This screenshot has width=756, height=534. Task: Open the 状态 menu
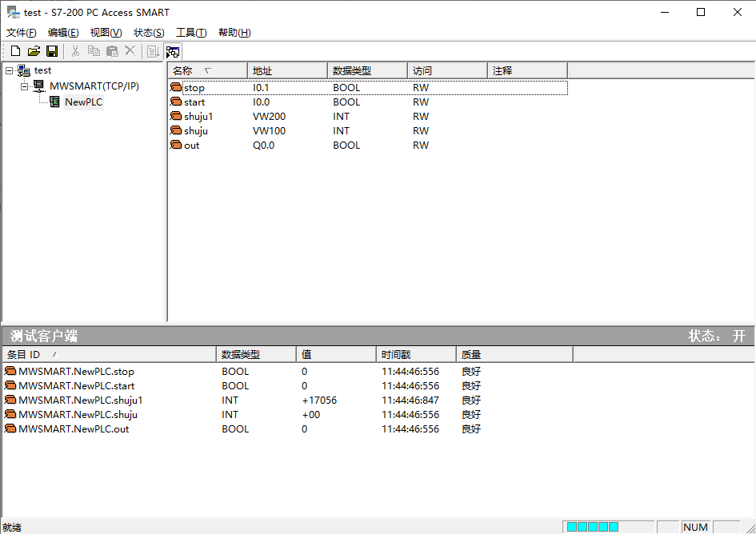[x=147, y=33]
